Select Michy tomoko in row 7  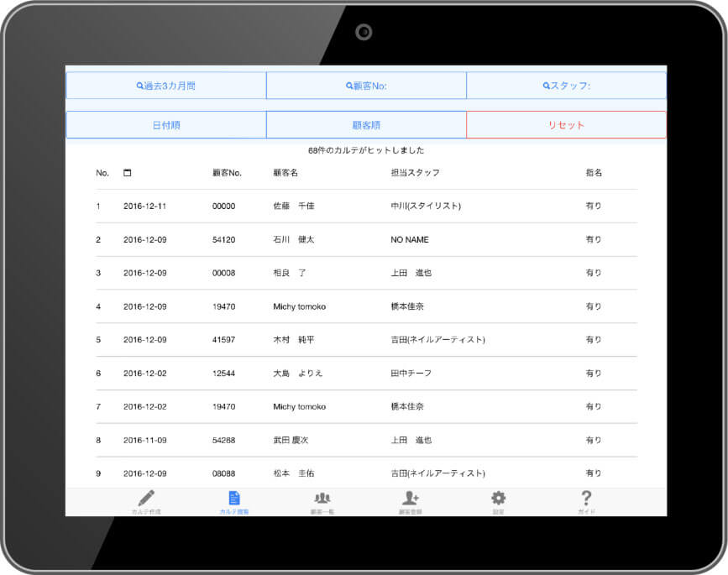point(300,406)
